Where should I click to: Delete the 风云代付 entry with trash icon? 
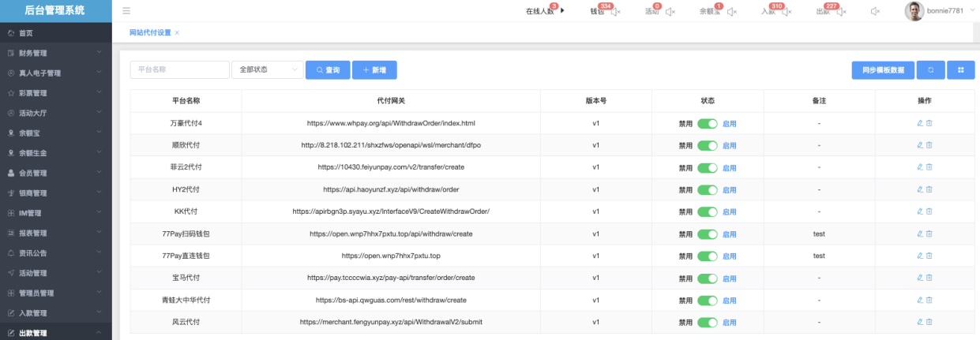[929, 323]
